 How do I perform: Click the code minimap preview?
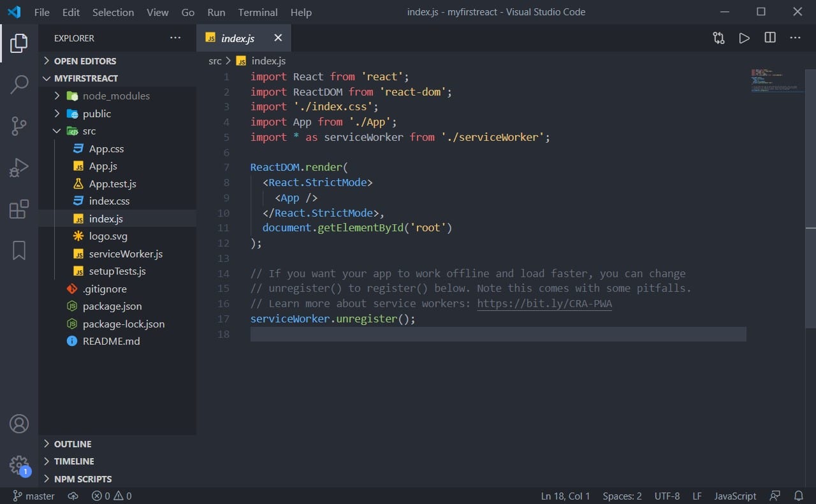point(778,80)
